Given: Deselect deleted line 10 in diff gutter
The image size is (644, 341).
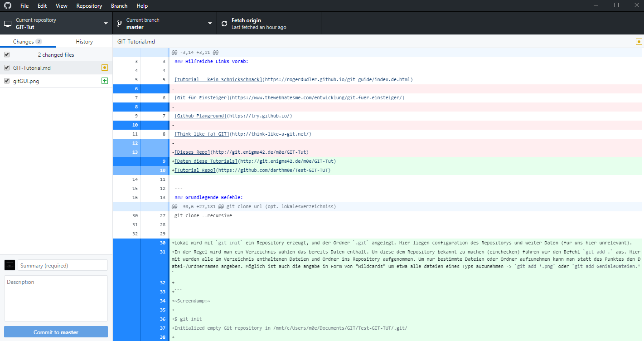Looking at the screenshot, I should click(140, 125).
